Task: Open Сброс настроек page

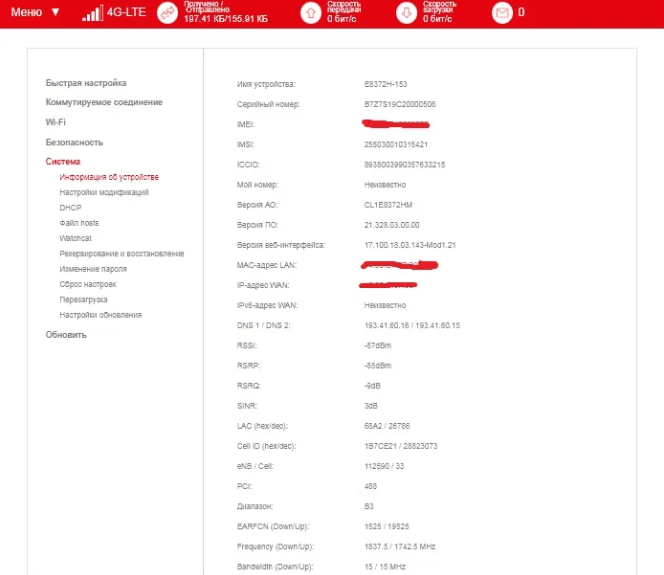Action: click(88, 284)
